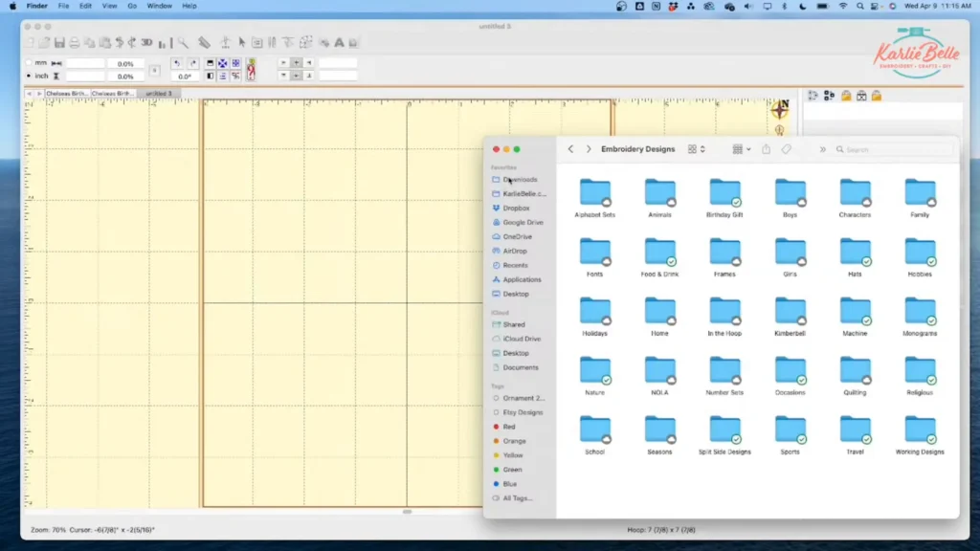Select the Quilting folder

click(855, 376)
